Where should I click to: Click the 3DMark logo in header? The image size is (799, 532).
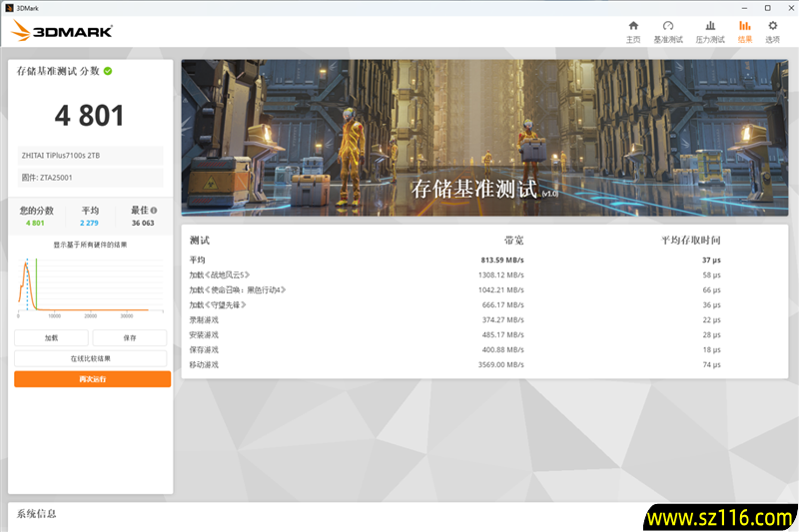[x=62, y=31]
